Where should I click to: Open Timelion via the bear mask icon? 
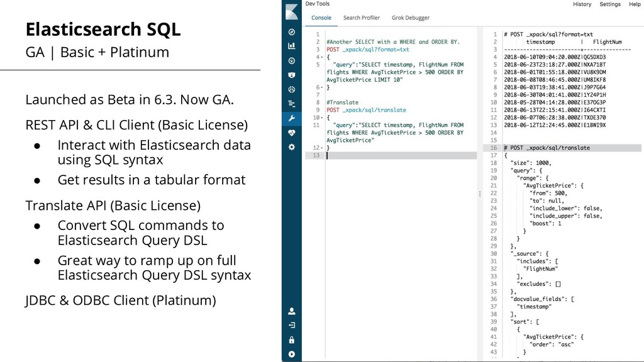click(x=292, y=75)
